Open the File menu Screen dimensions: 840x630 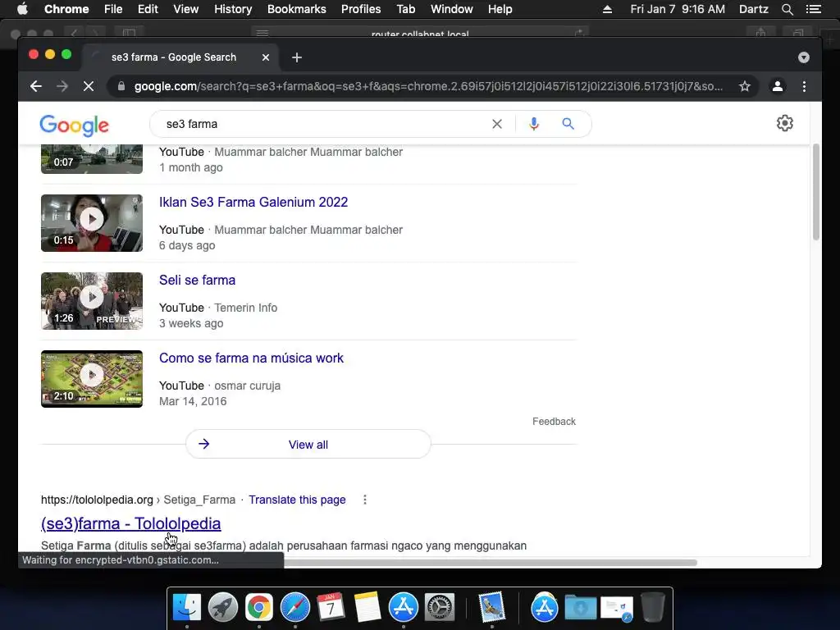pos(113,9)
